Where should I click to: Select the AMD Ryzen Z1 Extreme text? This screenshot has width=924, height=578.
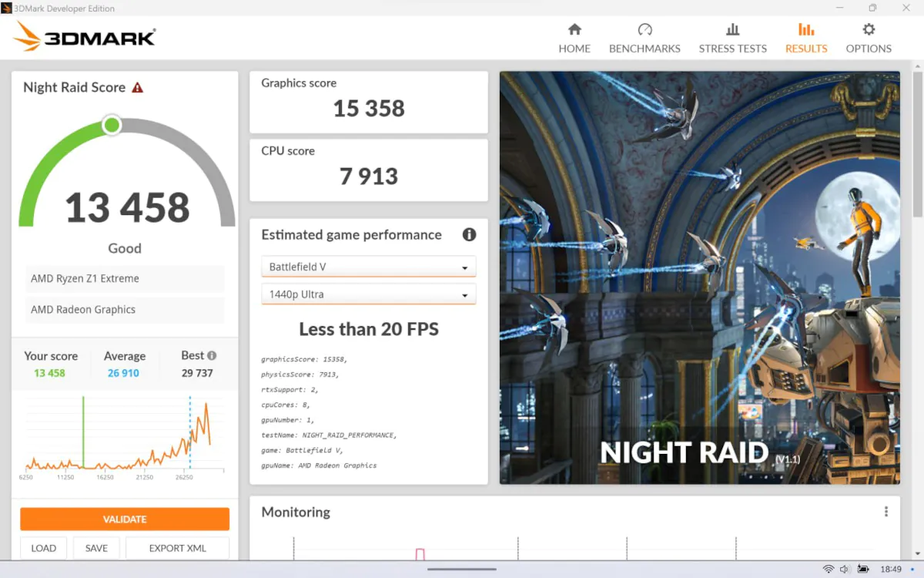click(x=85, y=279)
